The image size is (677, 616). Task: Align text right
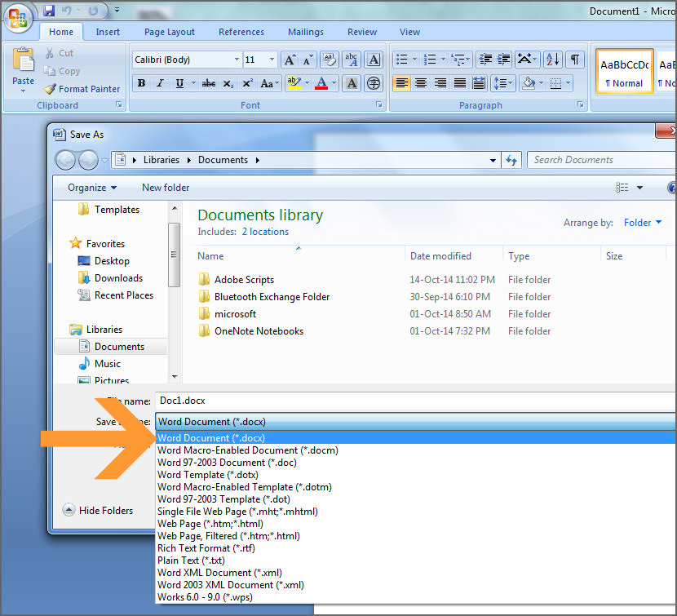(x=440, y=83)
